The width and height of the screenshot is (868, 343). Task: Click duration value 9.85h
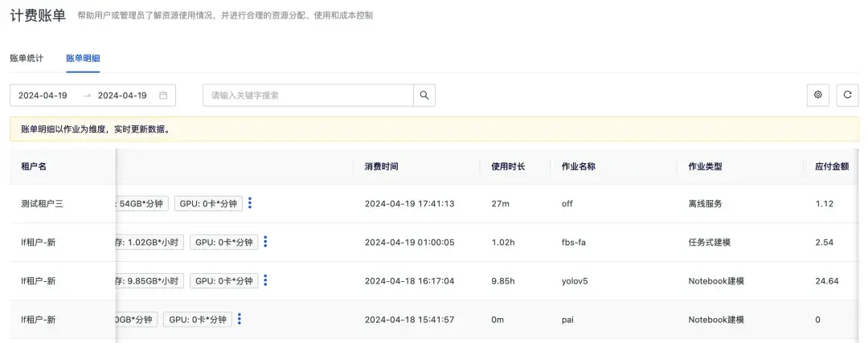pyautogui.click(x=503, y=281)
